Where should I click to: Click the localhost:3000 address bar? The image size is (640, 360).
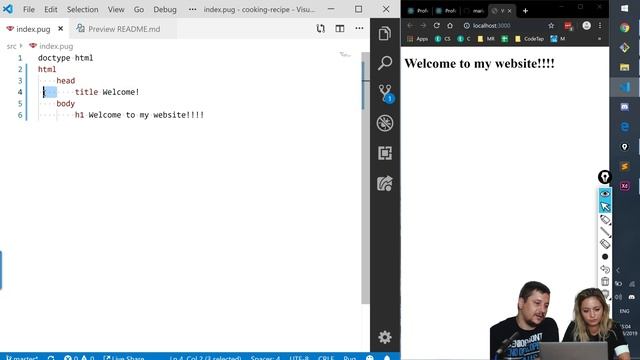coord(503,25)
